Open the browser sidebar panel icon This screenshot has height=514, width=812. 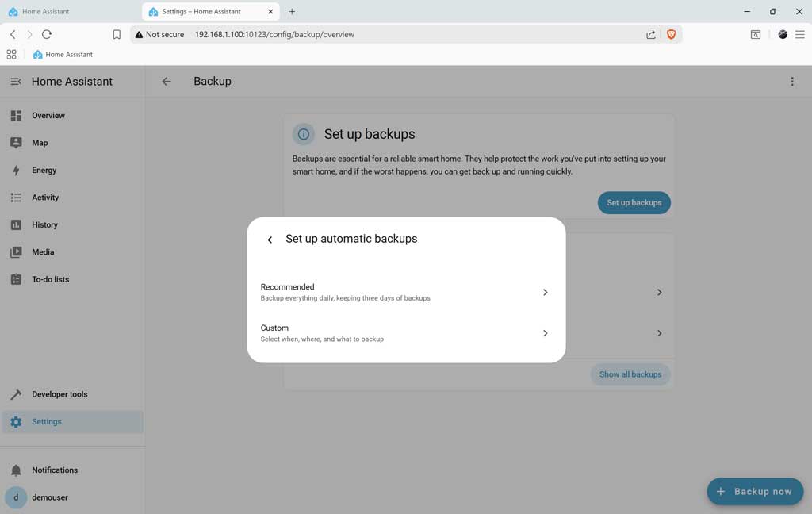[756, 34]
